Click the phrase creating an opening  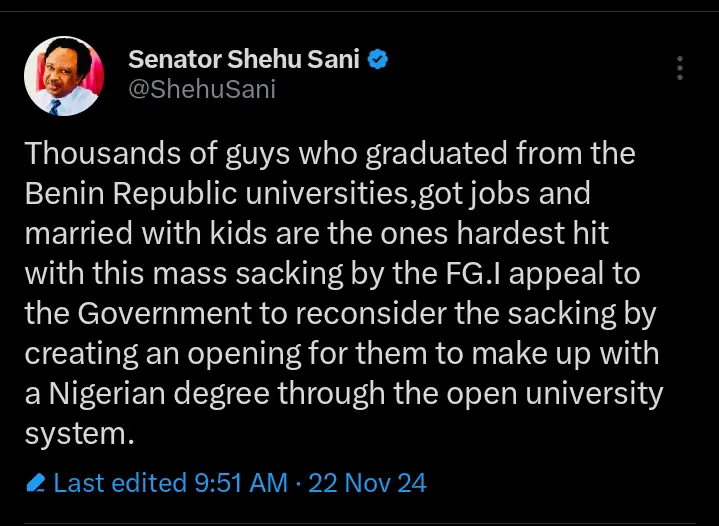163,354
